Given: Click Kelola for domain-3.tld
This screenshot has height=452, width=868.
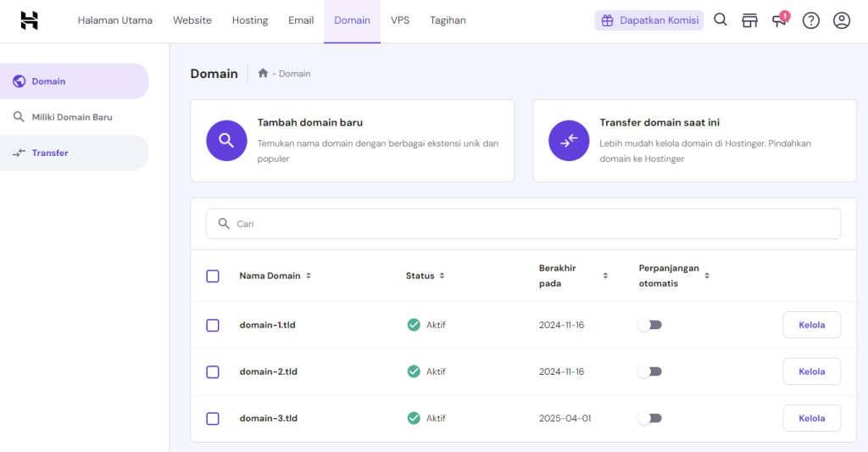Looking at the screenshot, I should [811, 418].
